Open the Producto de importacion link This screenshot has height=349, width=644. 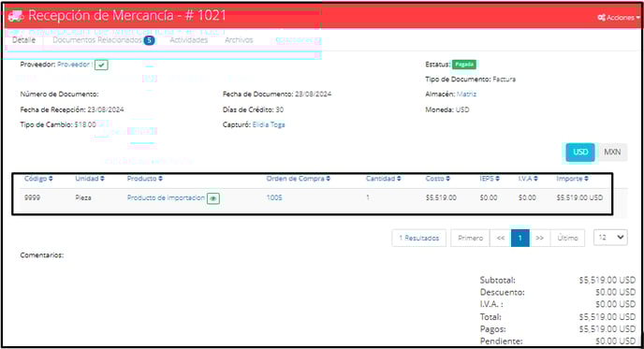coord(166,197)
